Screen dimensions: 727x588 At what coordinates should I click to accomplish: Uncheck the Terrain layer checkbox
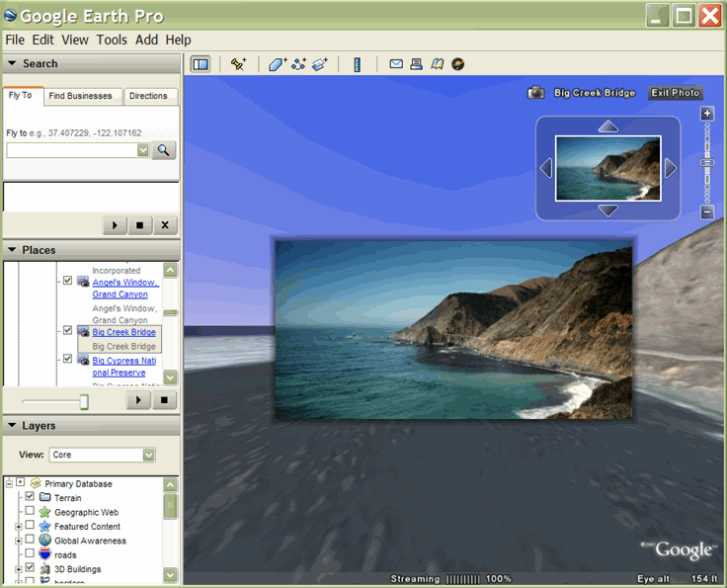pyautogui.click(x=30, y=497)
